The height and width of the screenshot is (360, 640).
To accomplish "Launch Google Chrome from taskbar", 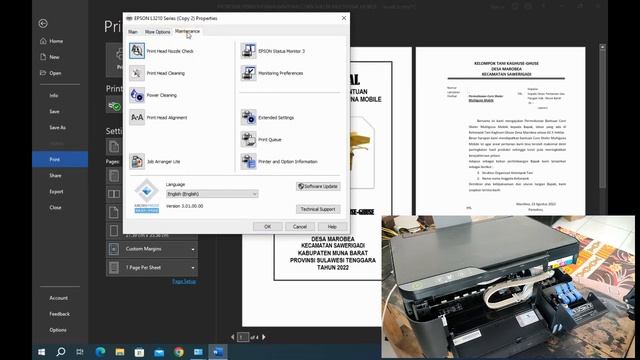I will [179, 351].
